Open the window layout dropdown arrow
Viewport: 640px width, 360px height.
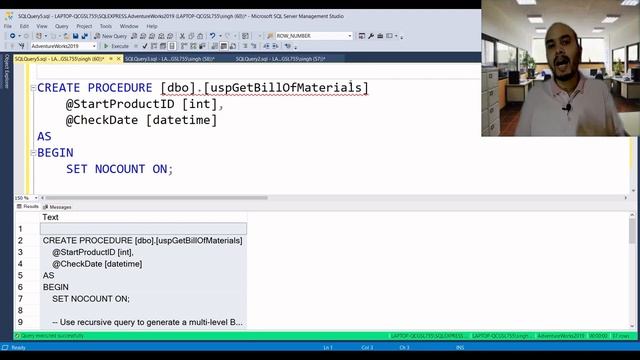(396, 36)
